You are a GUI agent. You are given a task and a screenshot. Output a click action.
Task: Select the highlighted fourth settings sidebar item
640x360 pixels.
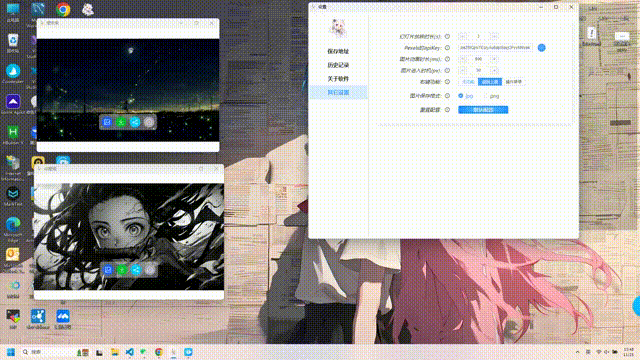point(338,93)
